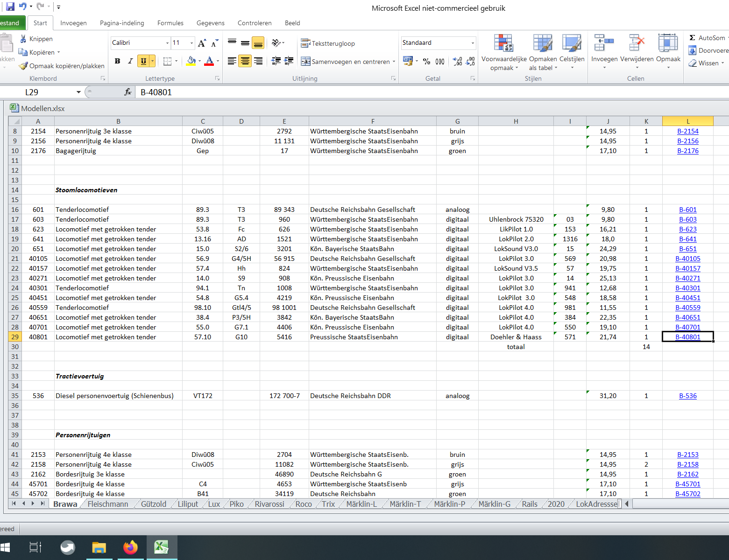This screenshot has height=560, width=729.
Task: Toggle bold formatting
Action: (x=117, y=61)
